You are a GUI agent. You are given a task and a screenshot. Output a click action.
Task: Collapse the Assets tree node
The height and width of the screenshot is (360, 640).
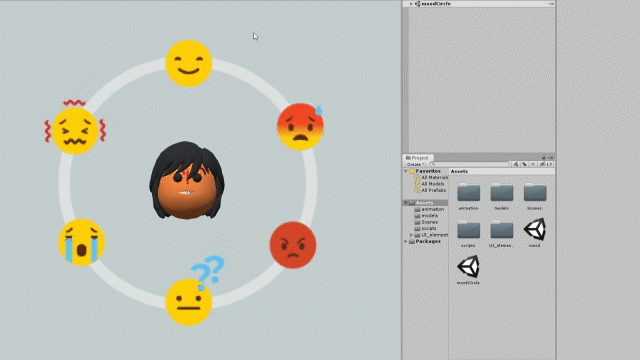click(406, 202)
